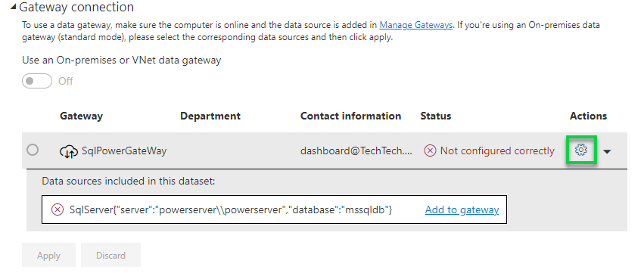This screenshot has width=644, height=273.
Task: Collapse the Gateway connection section triangle
Action: (x=14, y=7)
